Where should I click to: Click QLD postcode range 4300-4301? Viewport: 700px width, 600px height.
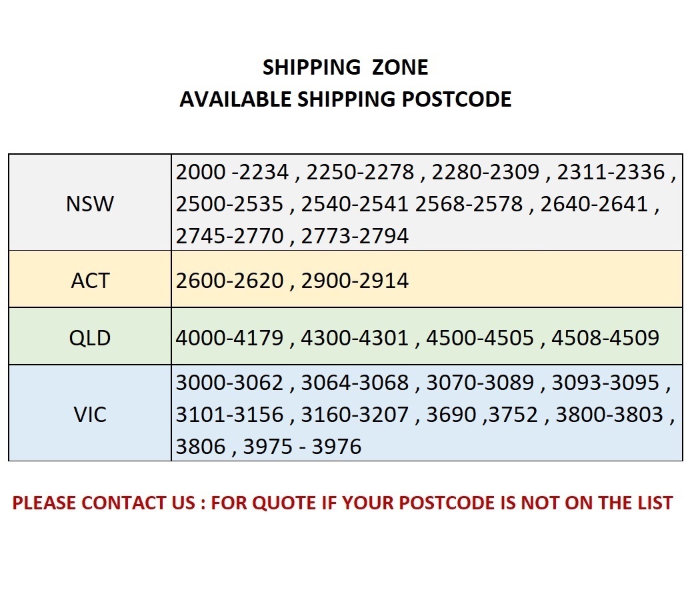(355, 338)
